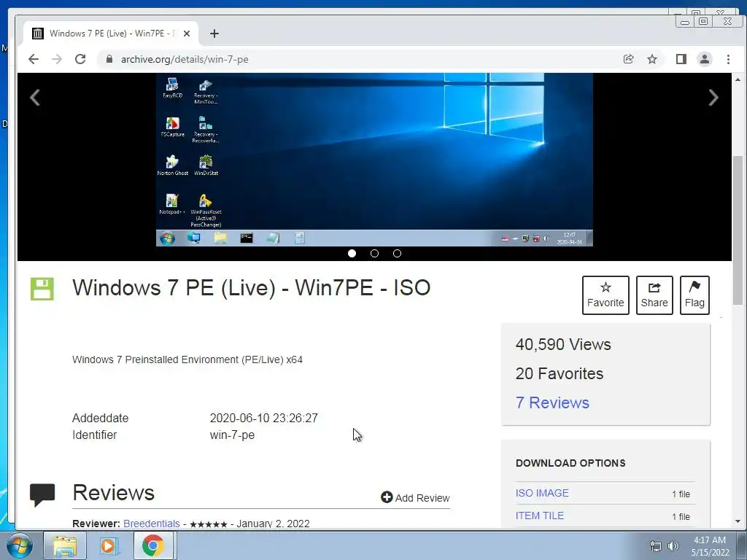Click the address bar URL
Screen dimensions: 747x560
[x=185, y=59]
